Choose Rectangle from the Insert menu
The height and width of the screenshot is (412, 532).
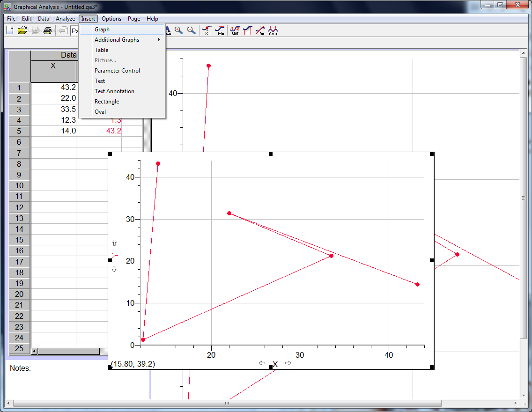(x=122, y=102)
